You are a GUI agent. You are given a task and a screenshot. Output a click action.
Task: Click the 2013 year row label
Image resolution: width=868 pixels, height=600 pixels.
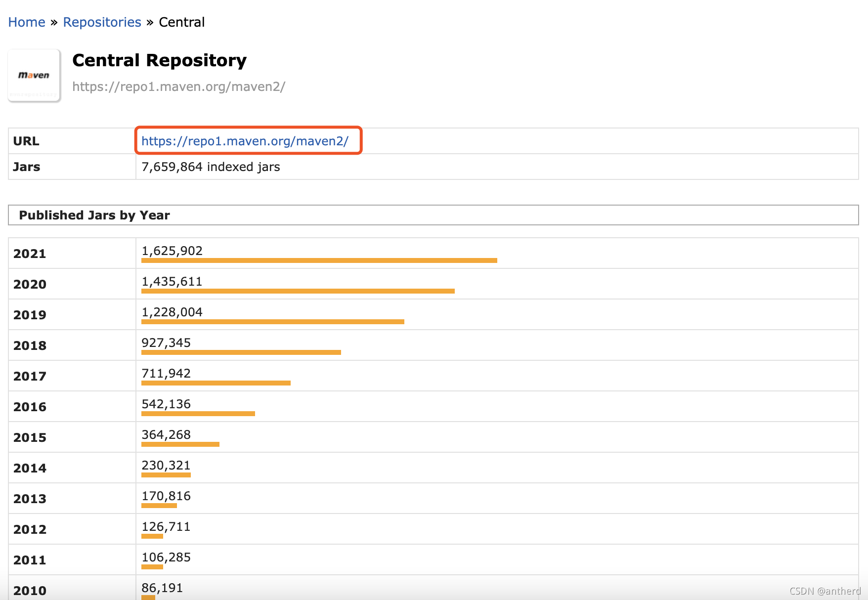(30, 499)
